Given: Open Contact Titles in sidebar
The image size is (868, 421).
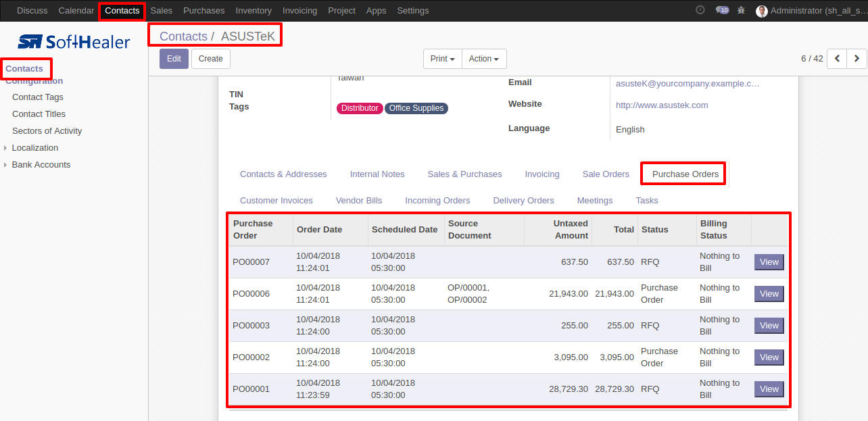Looking at the screenshot, I should (x=39, y=114).
